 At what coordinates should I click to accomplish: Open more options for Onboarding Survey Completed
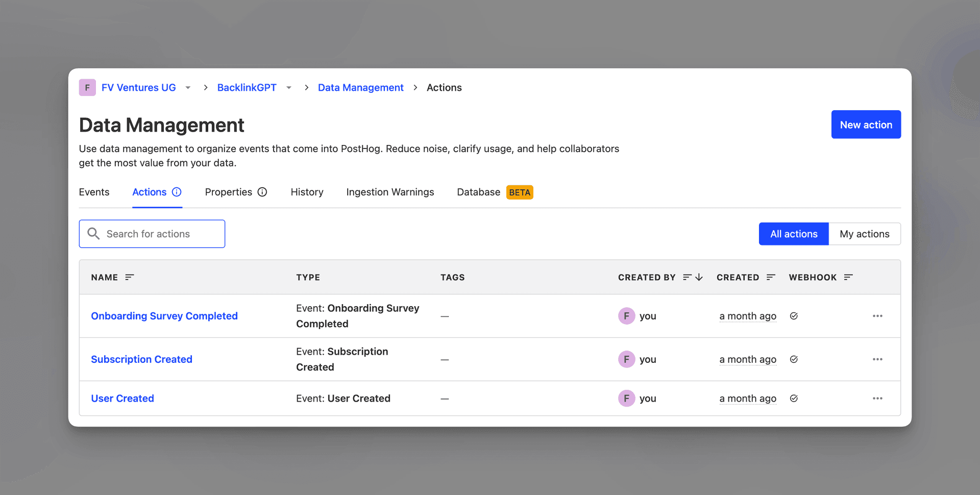point(877,316)
